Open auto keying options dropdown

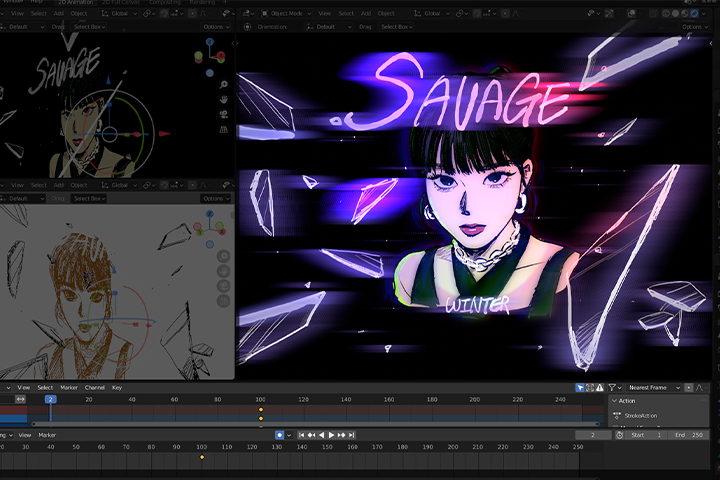(289, 435)
